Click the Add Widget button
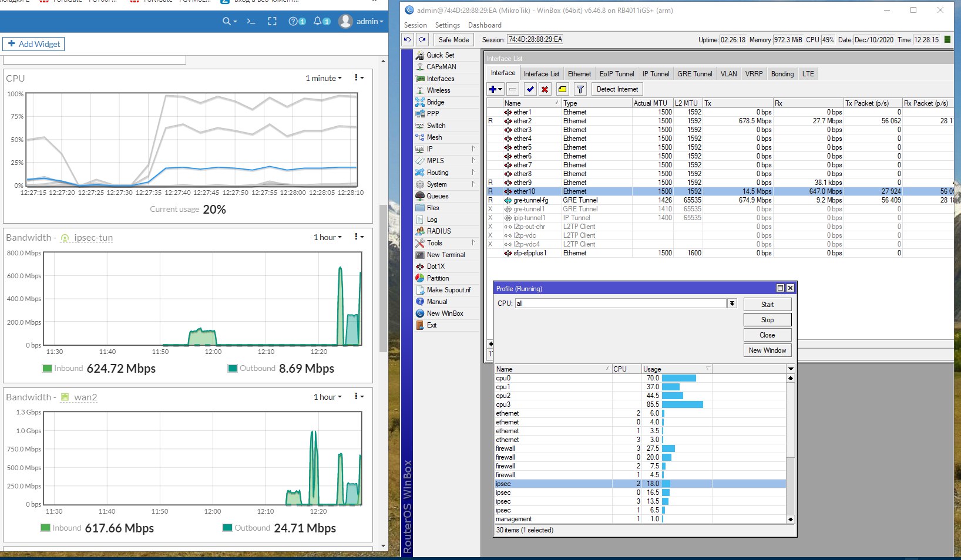The height and width of the screenshot is (560, 961). [33, 44]
